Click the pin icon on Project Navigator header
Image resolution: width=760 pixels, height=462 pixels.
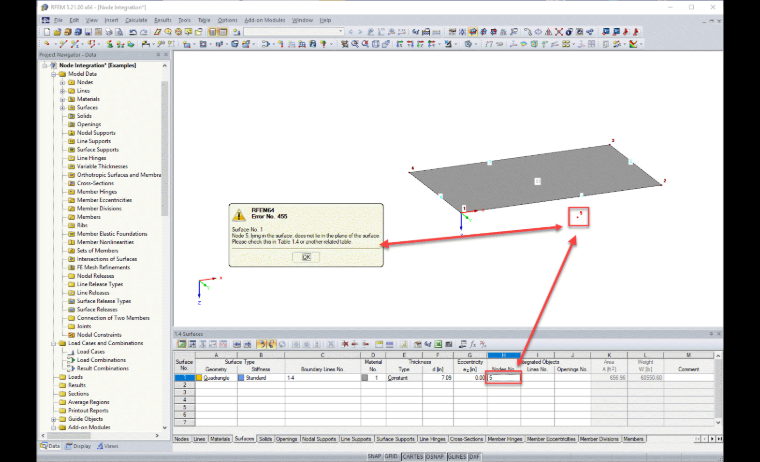(158, 55)
